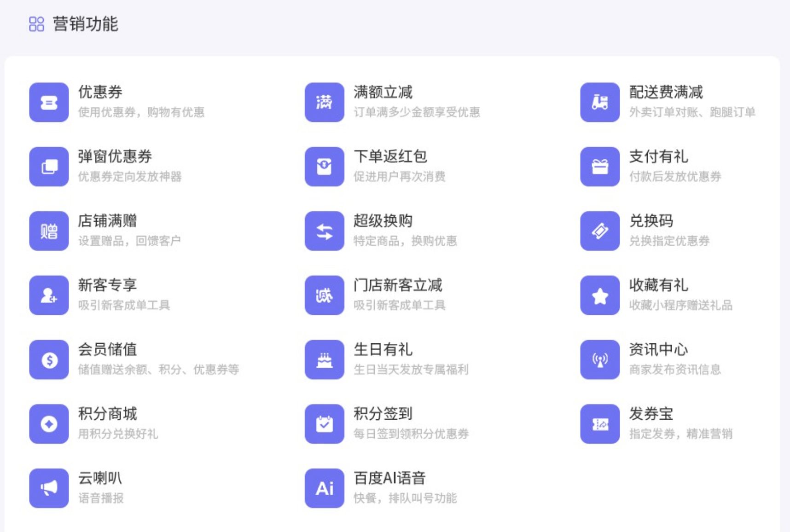Open the 收藏有礼 star icon

click(600, 295)
